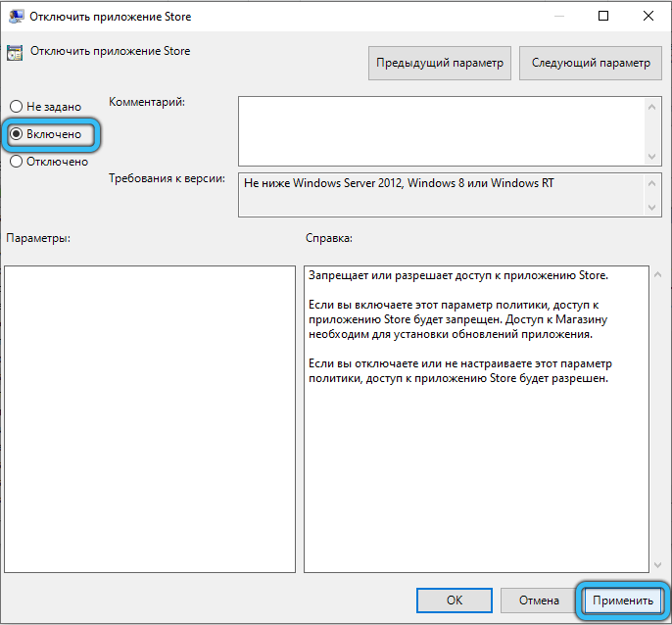Click the 'Если вы отключаете' help paragraph
Screen dimensions: 672x625
pos(460,371)
